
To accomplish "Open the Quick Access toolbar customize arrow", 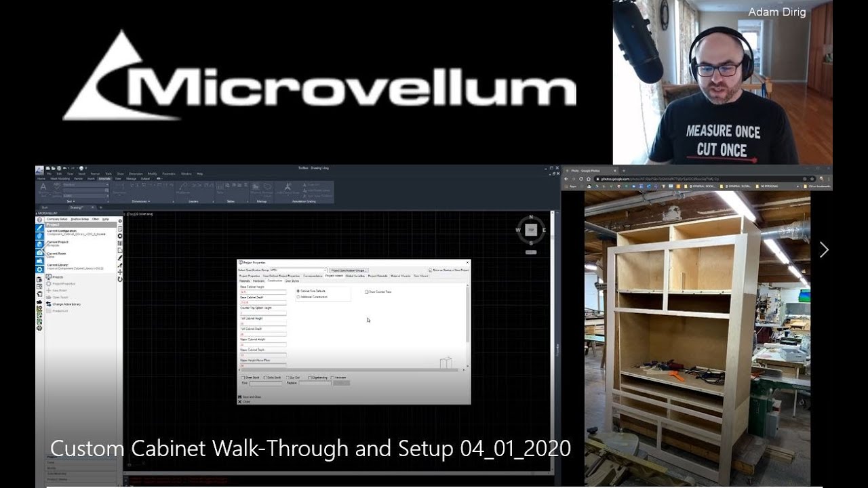I will point(86,167).
